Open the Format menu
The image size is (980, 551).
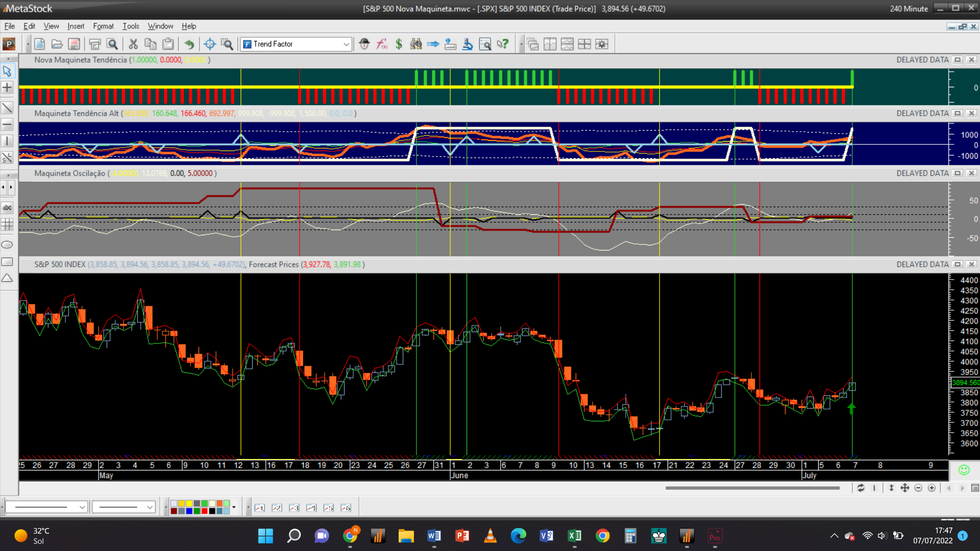click(103, 26)
